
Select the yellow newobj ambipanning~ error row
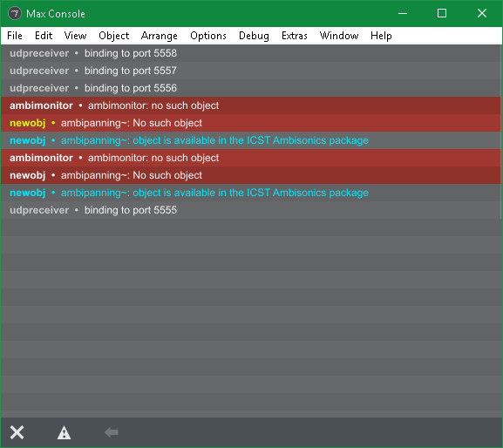pos(250,123)
